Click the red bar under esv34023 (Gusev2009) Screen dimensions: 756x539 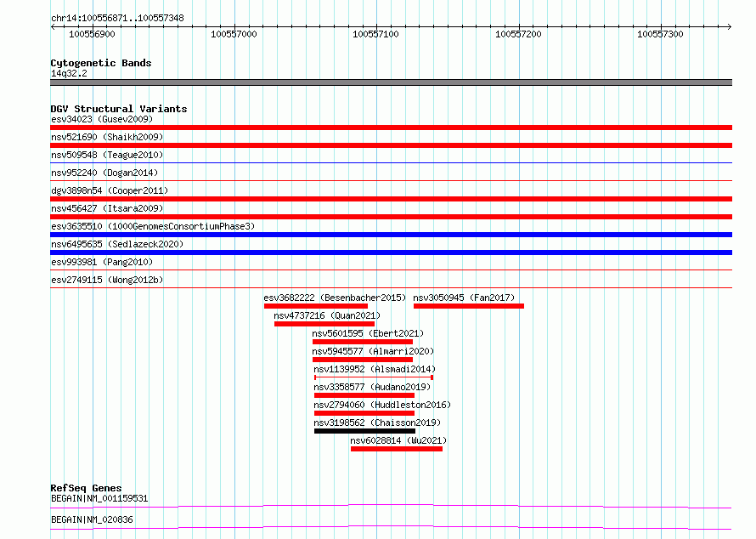(391, 128)
